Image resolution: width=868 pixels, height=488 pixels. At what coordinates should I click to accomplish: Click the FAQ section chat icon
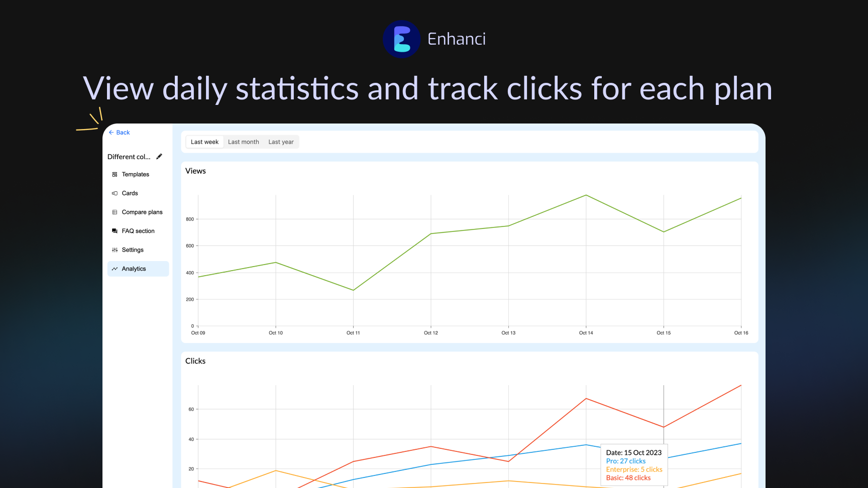(115, 231)
